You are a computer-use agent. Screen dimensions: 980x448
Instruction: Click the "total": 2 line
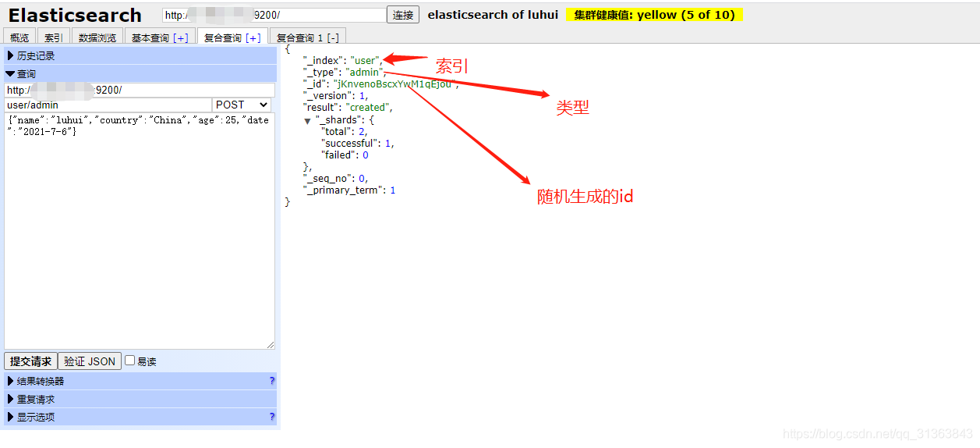click(x=344, y=131)
